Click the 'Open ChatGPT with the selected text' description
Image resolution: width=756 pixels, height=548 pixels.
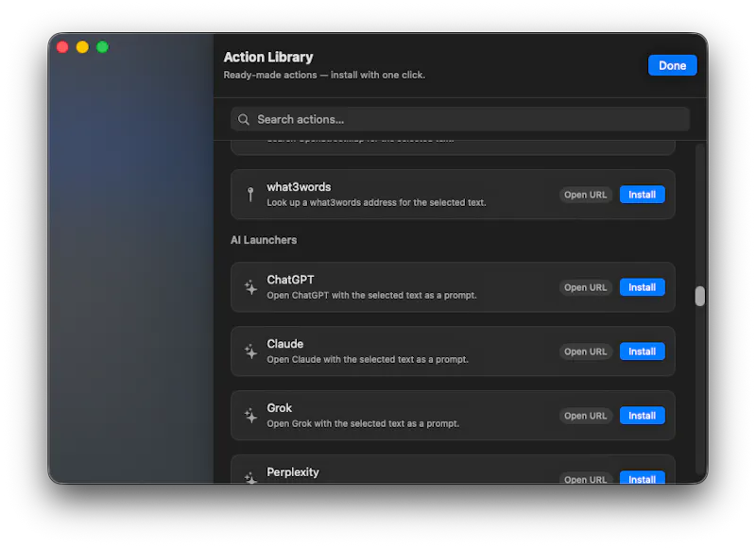point(371,295)
